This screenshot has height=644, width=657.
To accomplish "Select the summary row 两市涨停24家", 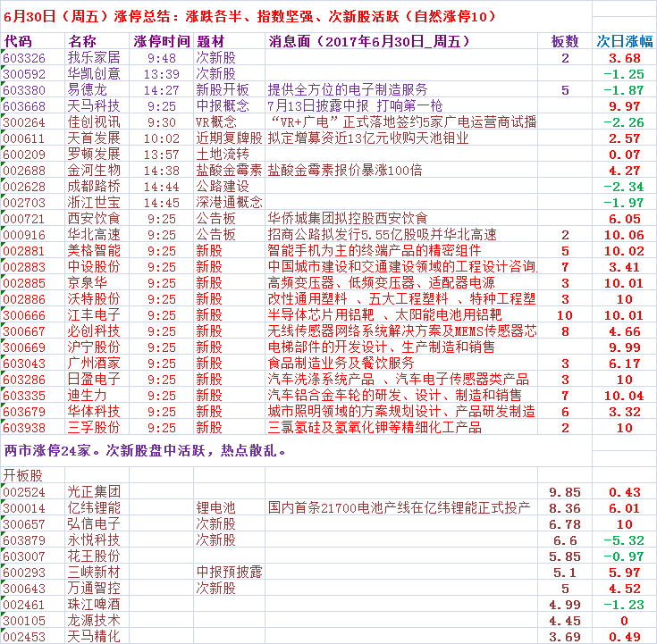I will (x=296, y=450).
